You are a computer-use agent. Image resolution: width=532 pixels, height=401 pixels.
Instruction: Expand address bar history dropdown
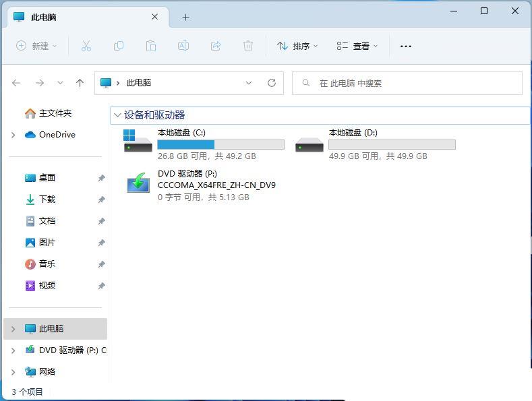coord(249,83)
